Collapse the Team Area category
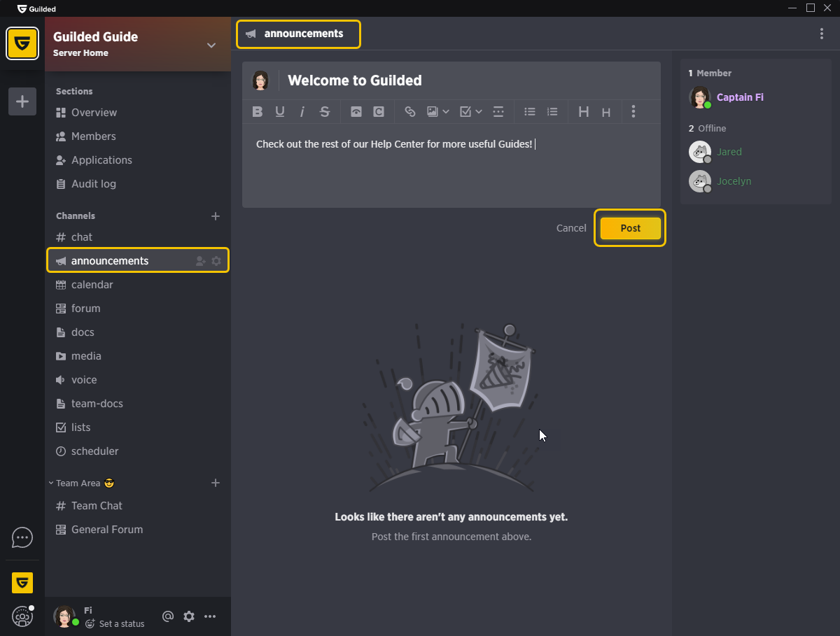This screenshot has height=636, width=840. pos(51,483)
